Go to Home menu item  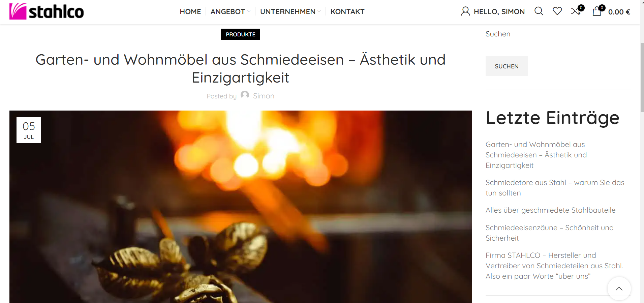(x=190, y=11)
